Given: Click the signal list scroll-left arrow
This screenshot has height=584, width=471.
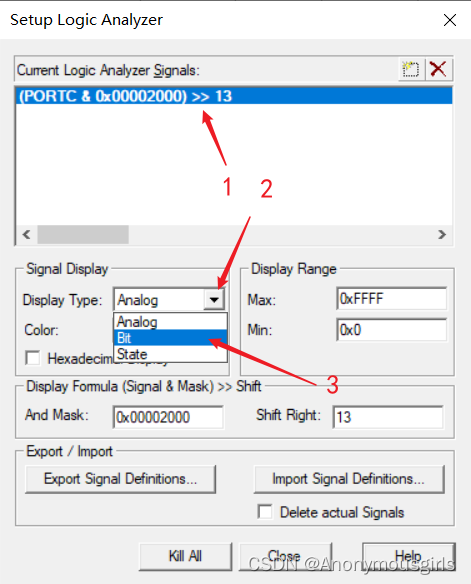Looking at the screenshot, I should point(26,234).
